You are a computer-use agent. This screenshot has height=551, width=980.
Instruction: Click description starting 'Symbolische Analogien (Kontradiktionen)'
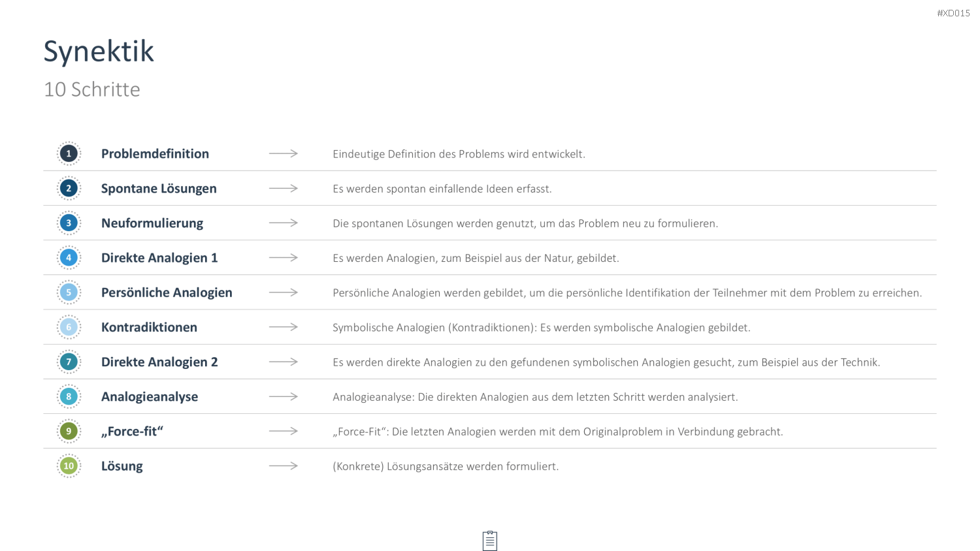click(542, 327)
